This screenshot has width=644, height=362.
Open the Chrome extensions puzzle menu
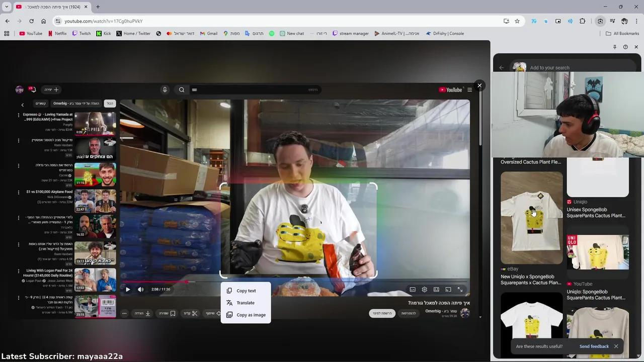click(583, 21)
